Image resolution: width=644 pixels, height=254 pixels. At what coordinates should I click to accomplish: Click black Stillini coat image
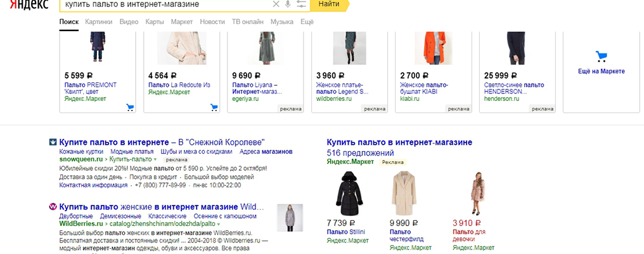349,194
